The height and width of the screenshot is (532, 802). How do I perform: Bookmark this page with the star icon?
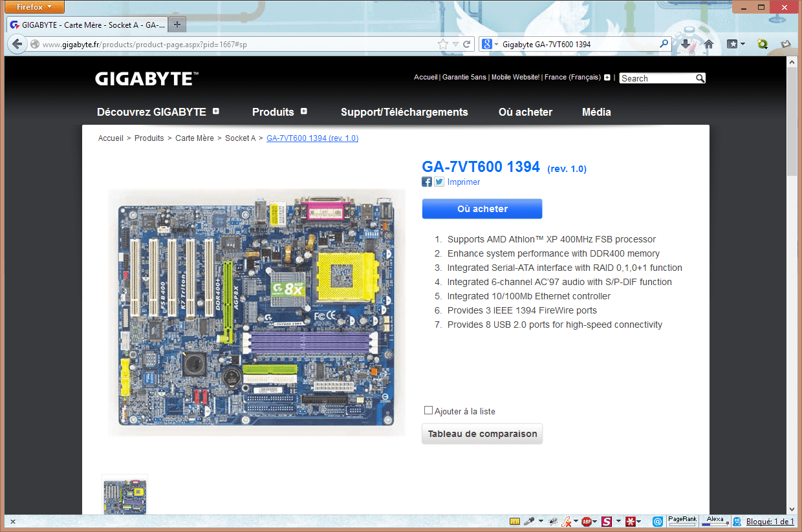point(443,44)
